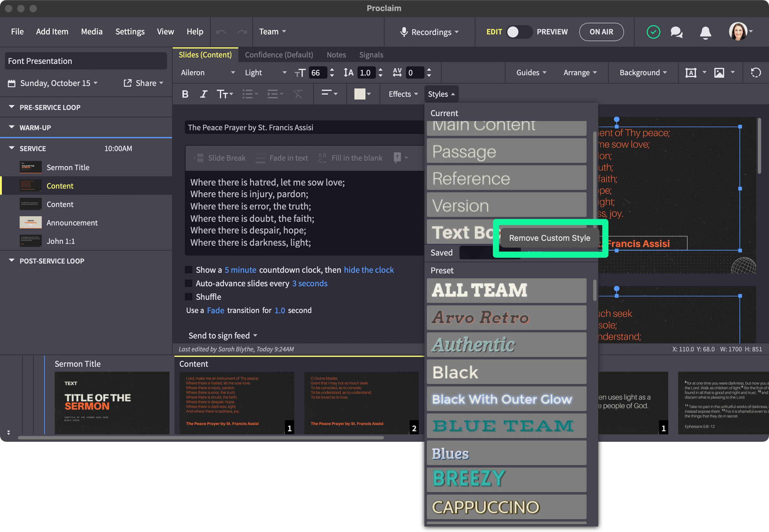Click the ON AIR button
The image size is (769, 532).
(601, 32)
